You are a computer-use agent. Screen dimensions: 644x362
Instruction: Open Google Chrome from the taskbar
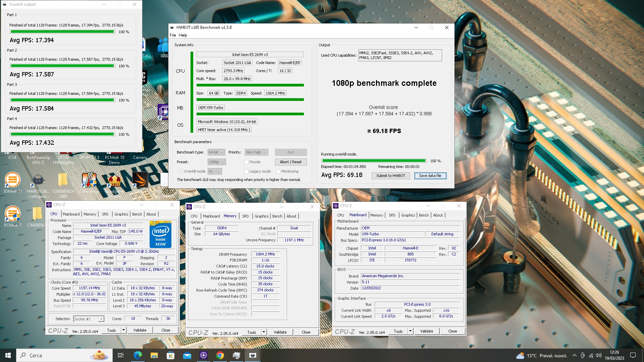pos(220,355)
